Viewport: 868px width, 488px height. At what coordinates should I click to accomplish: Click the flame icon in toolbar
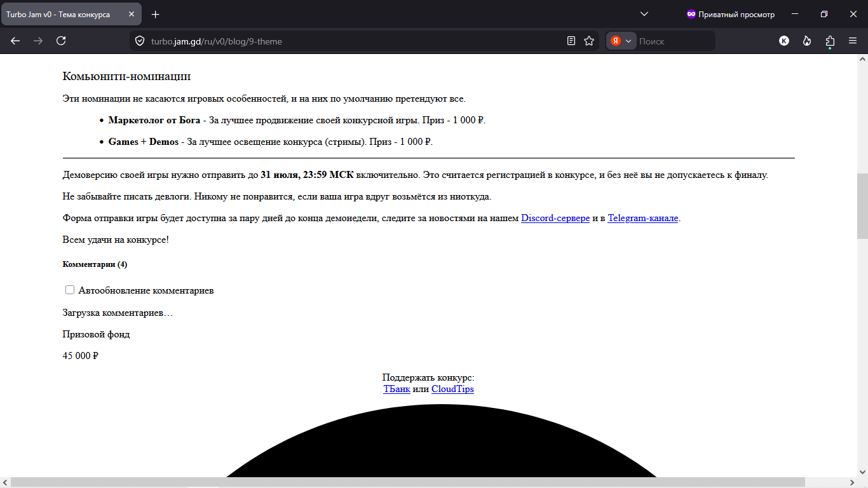point(807,41)
